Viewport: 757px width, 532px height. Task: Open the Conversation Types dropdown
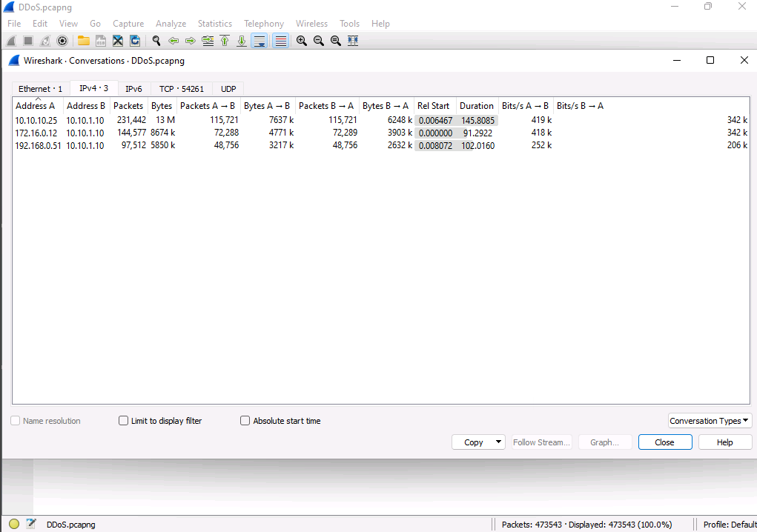coord(710,421)
